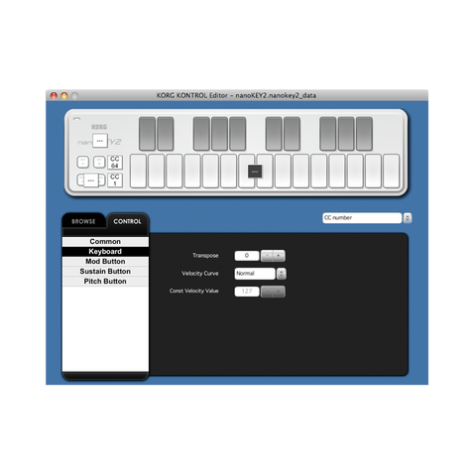The image size is (476, 476).
Task: Select the '---' box over the pitch buttons
Action: pos(91,180)
